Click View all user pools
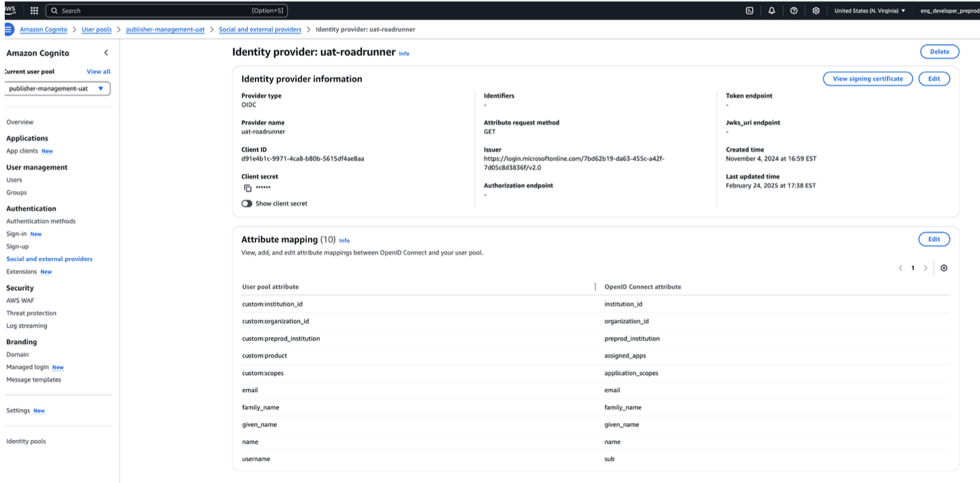Viewport: 980px width, 483px height. 98,72
